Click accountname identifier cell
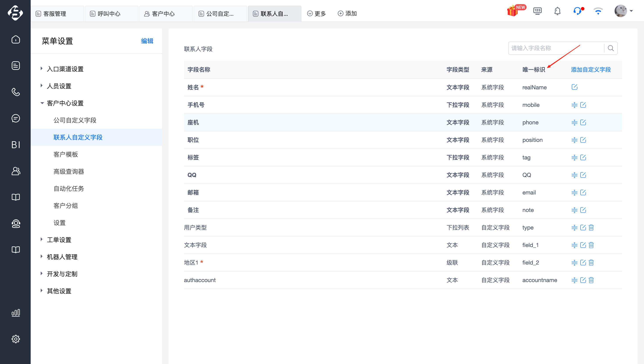 (x=540, y=280)
